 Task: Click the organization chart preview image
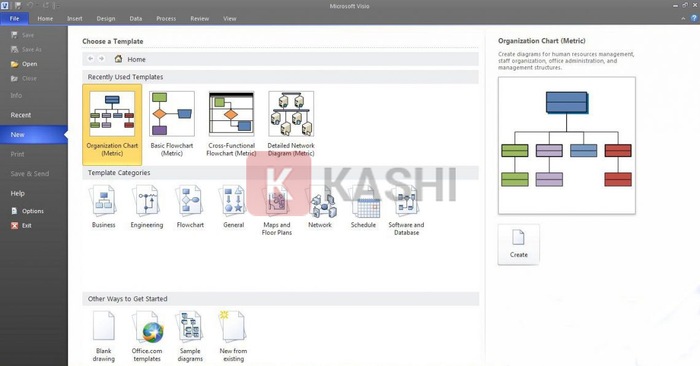[567, 146]
